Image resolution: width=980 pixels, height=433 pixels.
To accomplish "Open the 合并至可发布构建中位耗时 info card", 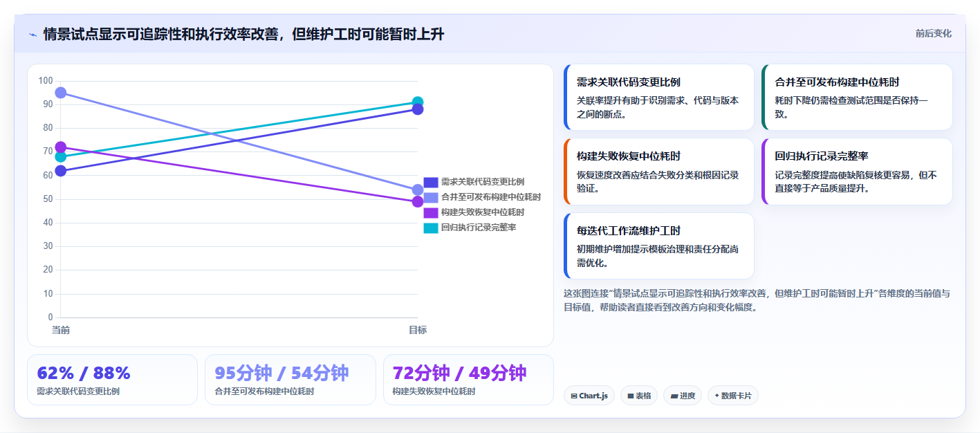I will [857, 98].
